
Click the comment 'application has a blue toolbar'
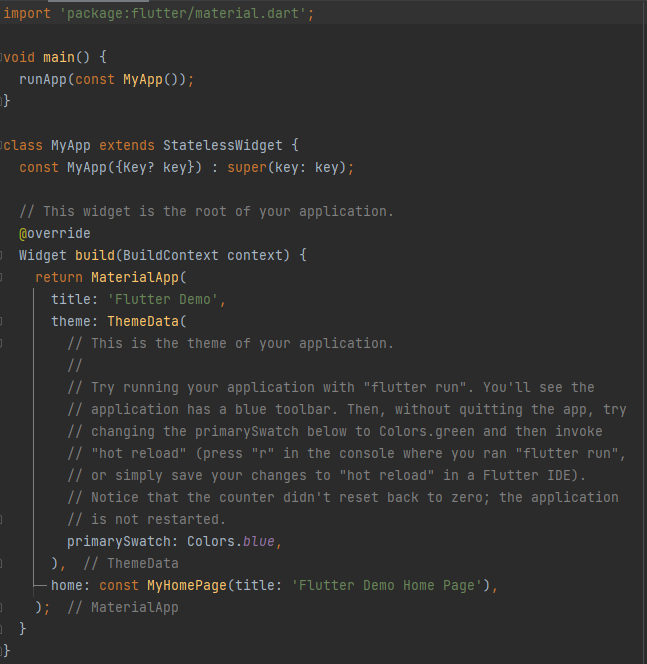coord(347,409)
